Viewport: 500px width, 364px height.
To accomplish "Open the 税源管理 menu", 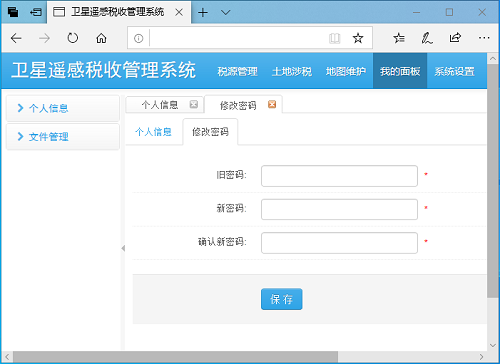I will click(237, 71).
